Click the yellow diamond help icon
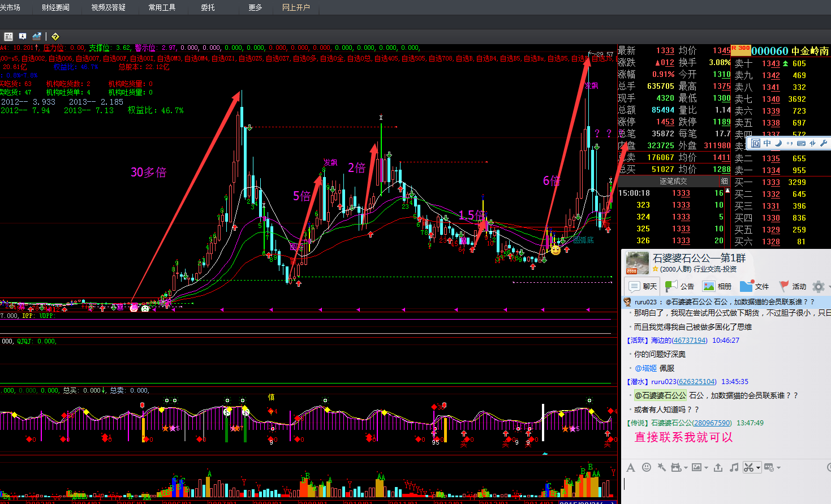The image size is (831, 504). [x=55, y=36]
